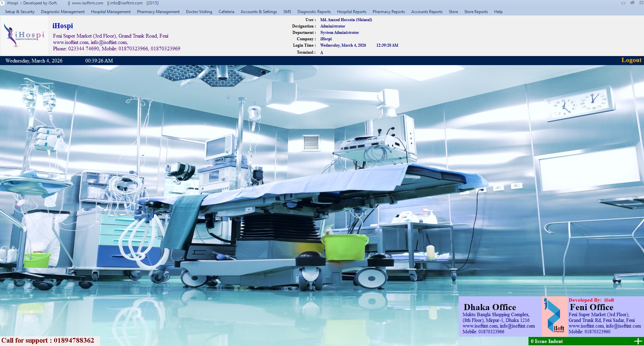Open the Pharmacy Reports menu

click(x=388, y=12)
